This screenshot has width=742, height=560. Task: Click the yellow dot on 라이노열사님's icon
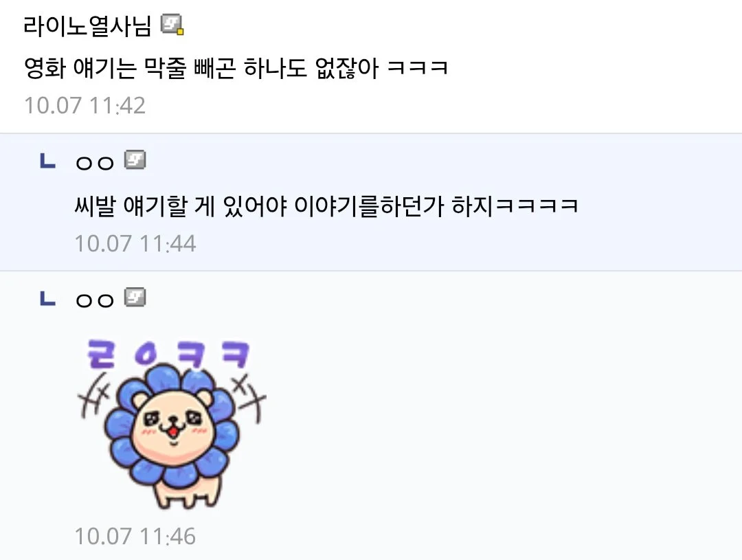(180, 32)
